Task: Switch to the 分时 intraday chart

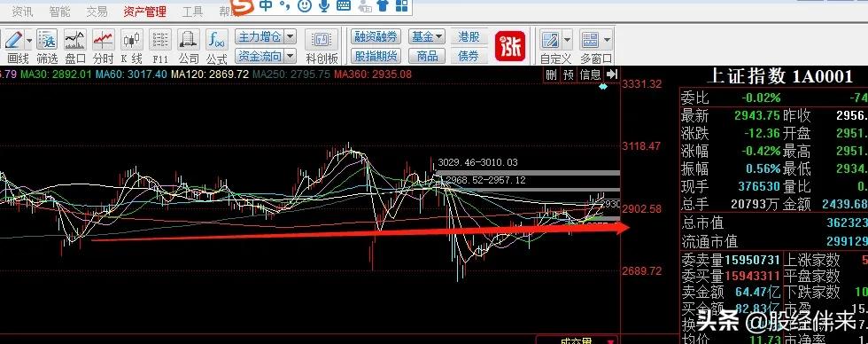Action: pyautogui.click(x=104, y=40)
